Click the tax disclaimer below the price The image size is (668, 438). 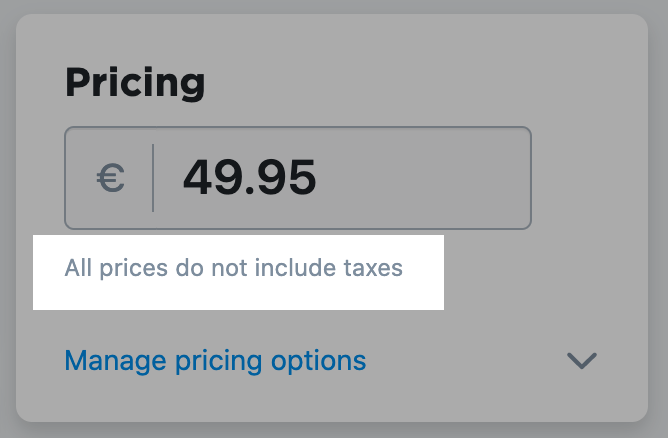(233, 268)
